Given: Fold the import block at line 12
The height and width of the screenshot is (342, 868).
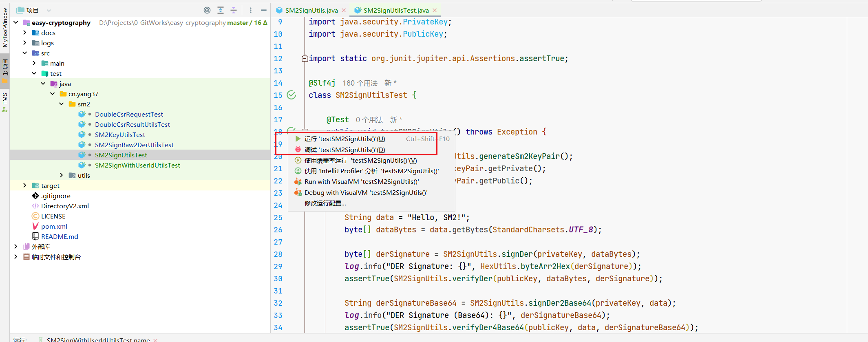Looking at the screenshot, I should (x=305, y=58).
